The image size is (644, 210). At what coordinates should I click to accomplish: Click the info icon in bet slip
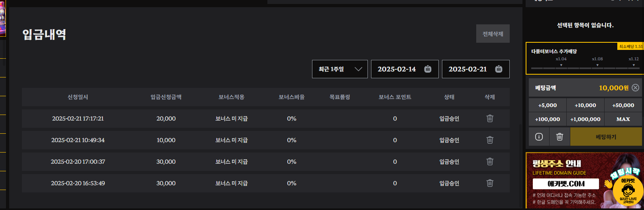539,137
